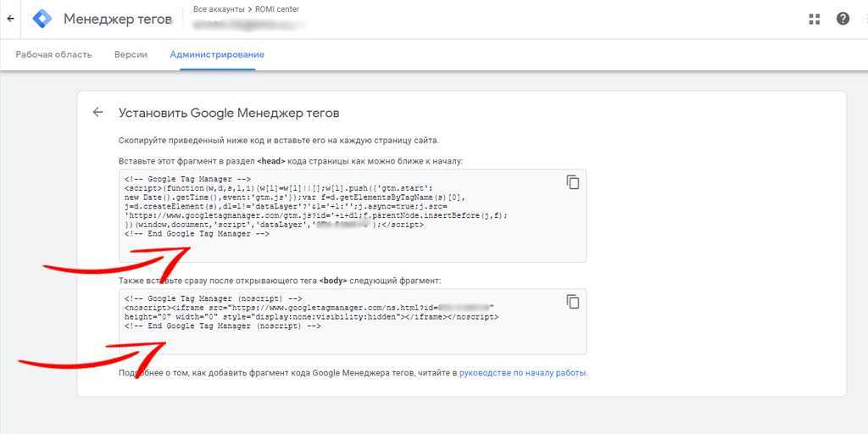Copy the body noscript snippet
Screen dimensions: 868x434
pyautogui.click(x=573, y=302)
